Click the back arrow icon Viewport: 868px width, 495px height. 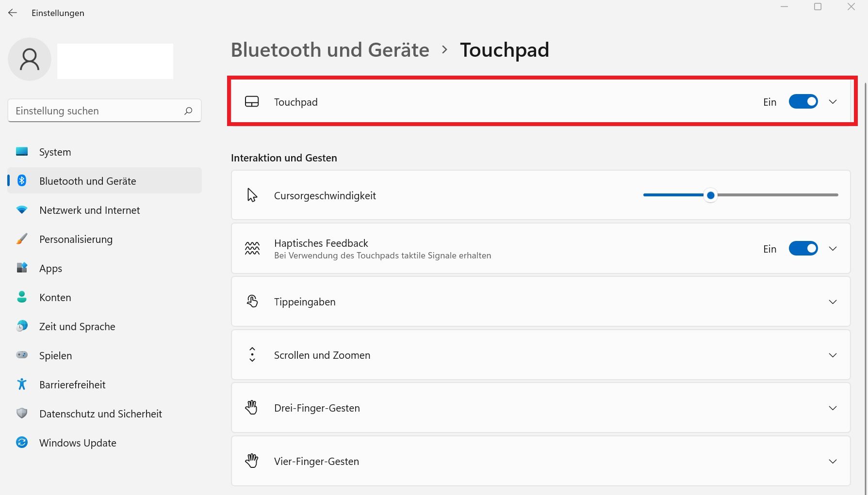(x=13, y=13)
